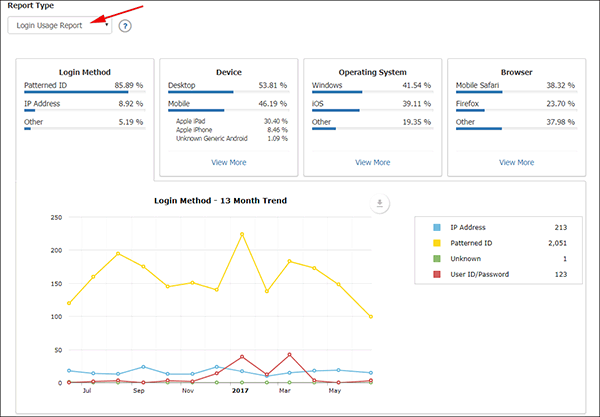
Task: Click the red peak point at Mar
Action: 289,355
